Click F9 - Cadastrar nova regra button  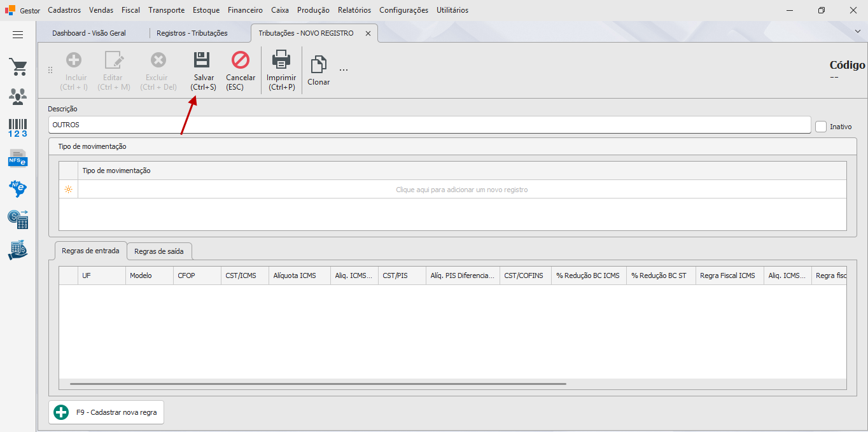(x=106, y=412)
